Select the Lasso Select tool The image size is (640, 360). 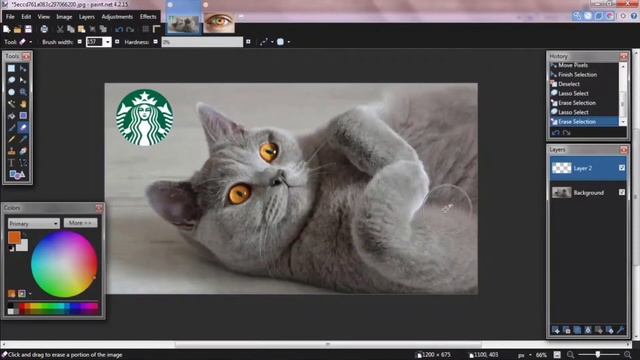11,80
